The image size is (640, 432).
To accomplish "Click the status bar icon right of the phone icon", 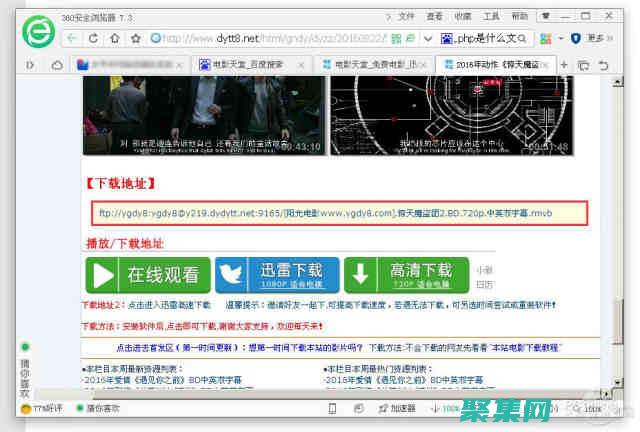I will [359, 408].
